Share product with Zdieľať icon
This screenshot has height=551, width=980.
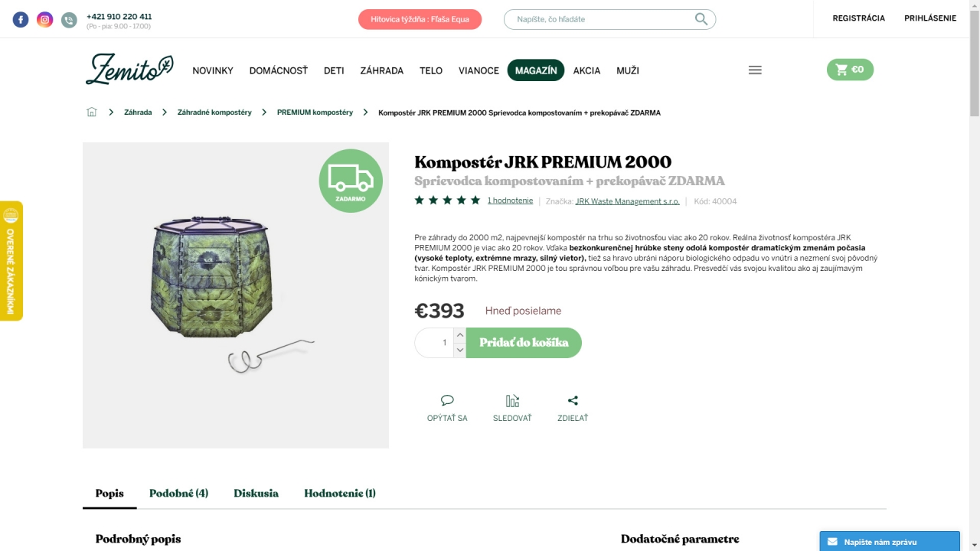click(x=573, y=400)
